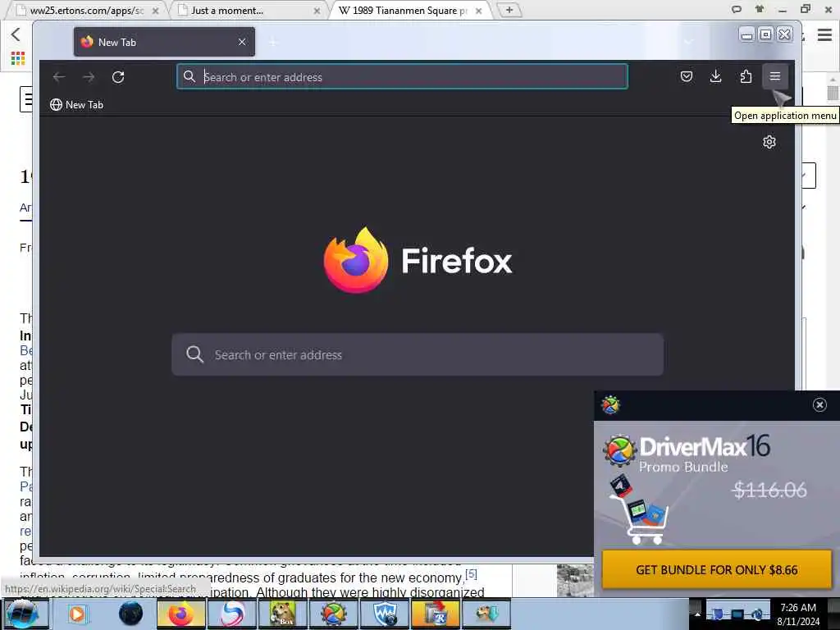This screenshot has width=840, height=630.
Task: Open the dark globe browser taskbar icon
Action: (x=130, y=614)
